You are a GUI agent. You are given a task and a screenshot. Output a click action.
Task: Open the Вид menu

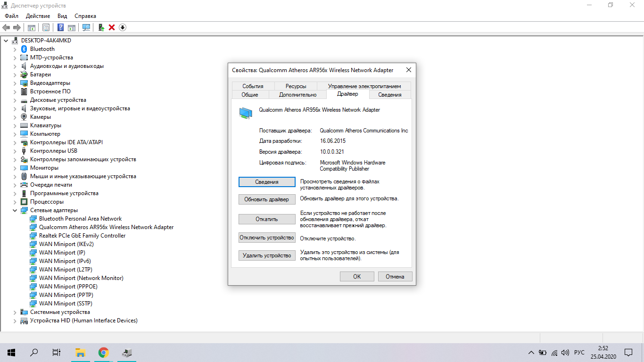click(62, 16)
